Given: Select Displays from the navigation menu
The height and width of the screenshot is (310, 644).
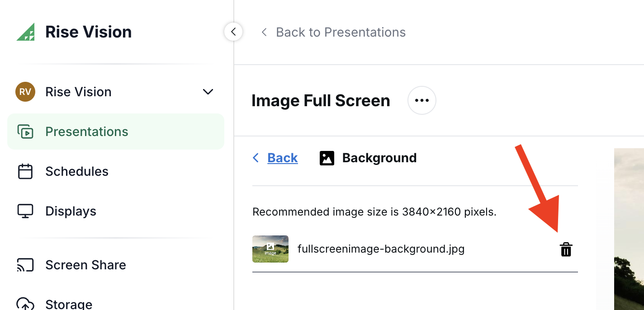Looking at the screenshot, I should (71, 211).
